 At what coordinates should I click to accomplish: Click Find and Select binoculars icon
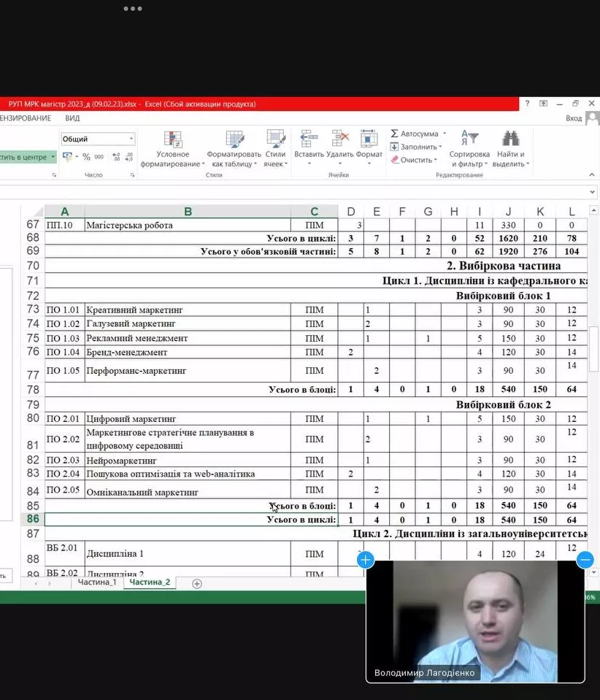coord(509,139)
